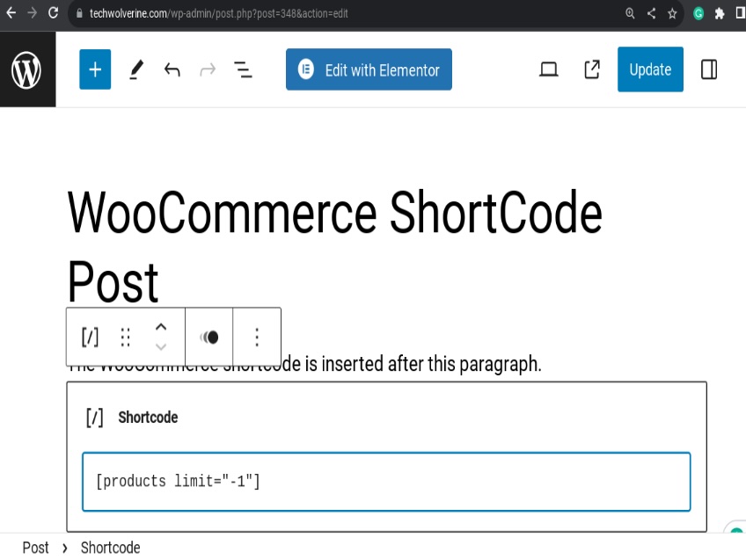Click the site lock security icon
This screenshot has width=746, height=560.
(x=79, y=13)
